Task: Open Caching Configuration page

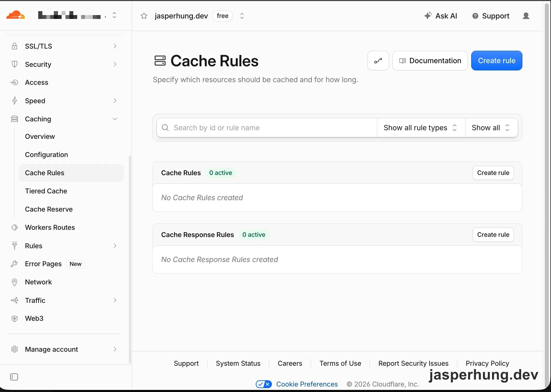Action: (47, 155)
